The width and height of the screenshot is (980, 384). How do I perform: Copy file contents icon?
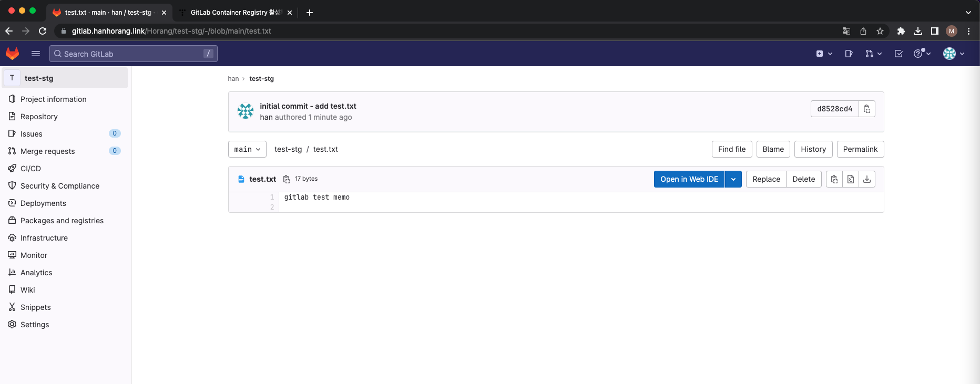[x=834, y=179]
